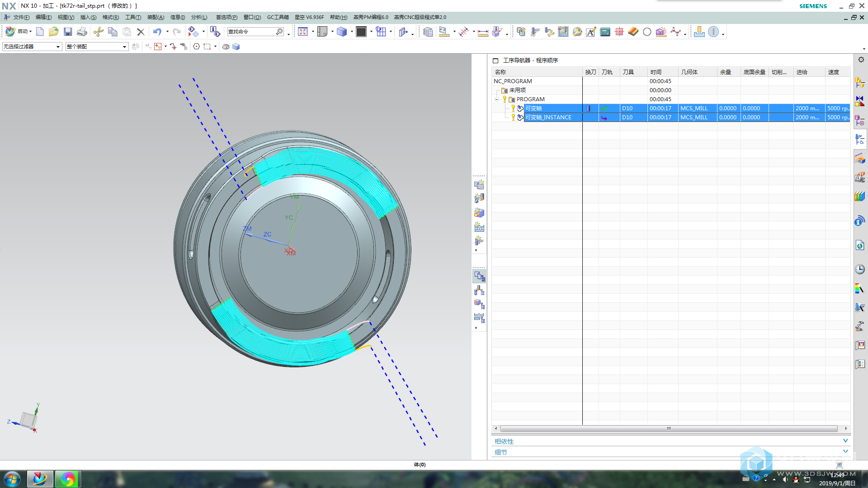Viewport: 868px width, 488px height.
Task: Open the 插入(S) menu
Action: pos(88,17)
